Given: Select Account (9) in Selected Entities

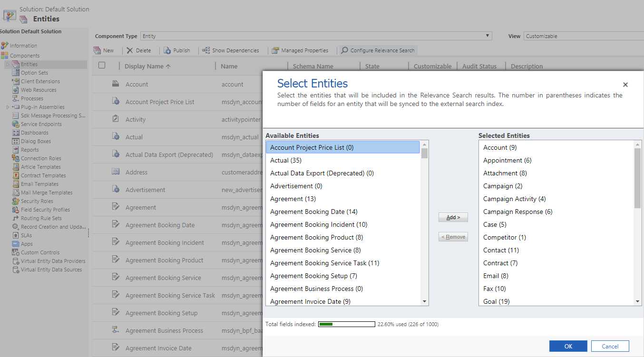Looking at the screenshot, I should click(556, 147).
